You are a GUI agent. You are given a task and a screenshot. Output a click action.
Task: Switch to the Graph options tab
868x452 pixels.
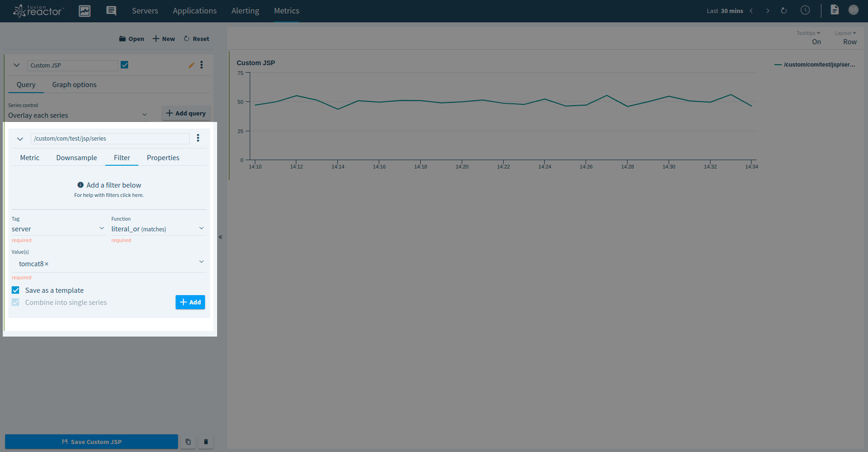[x=74, y=84]
